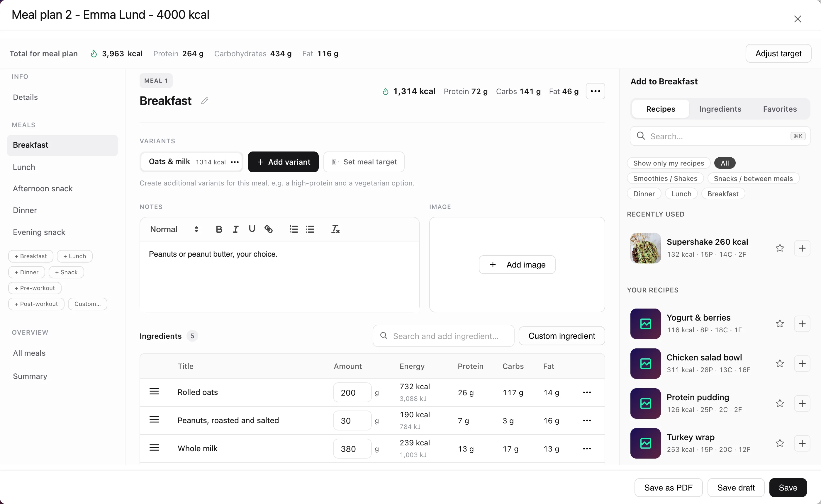Open All meals overview
The width and height of the screenshot is (821, 504).
pyautogui.click(x=29, y=353)
